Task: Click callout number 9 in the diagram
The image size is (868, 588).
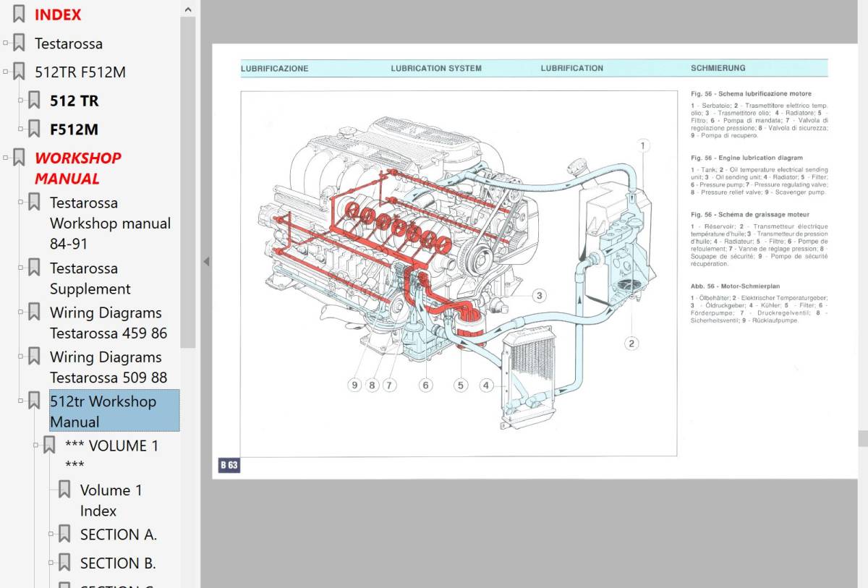Action: coord(354,385)
